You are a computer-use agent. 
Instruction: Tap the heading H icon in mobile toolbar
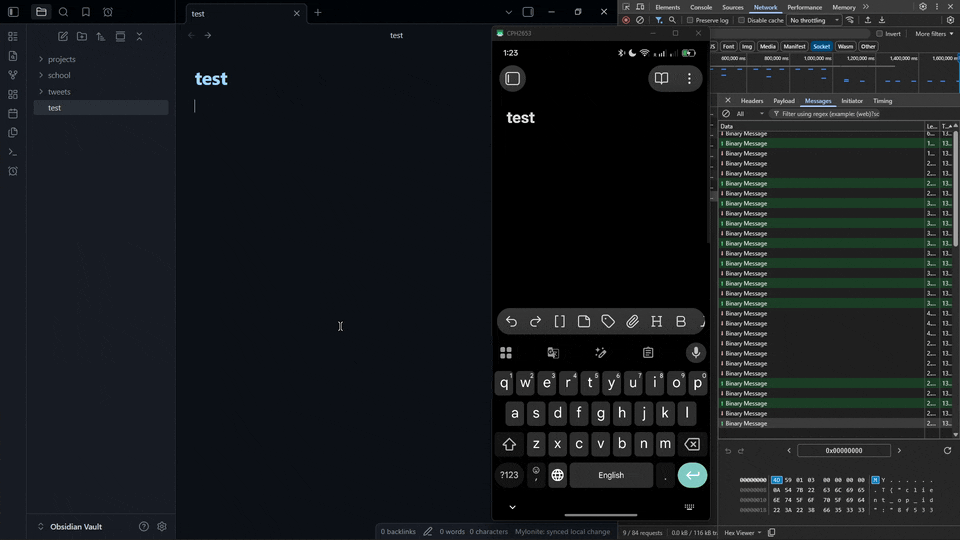(x=656, y=321)
